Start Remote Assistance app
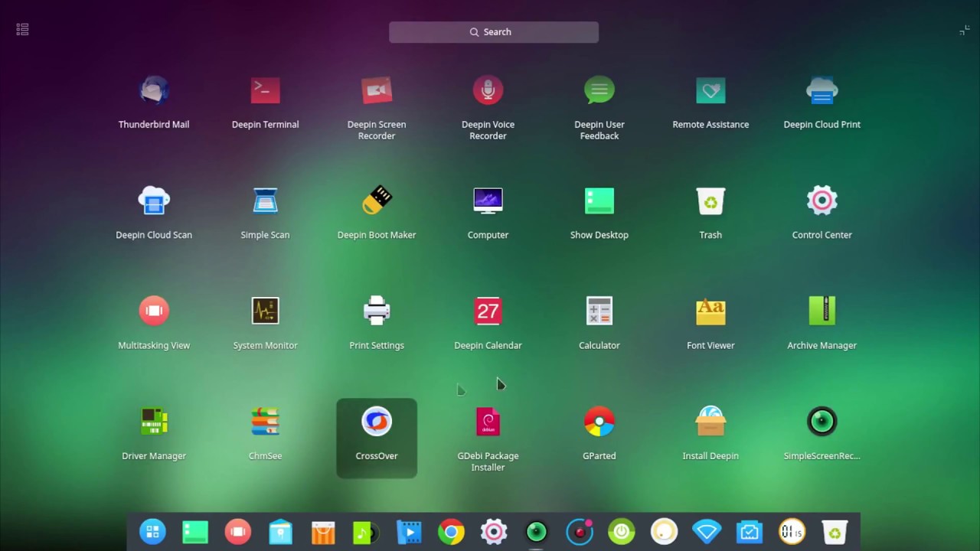This screenshot has height=551, width=980. pos(710,90)
